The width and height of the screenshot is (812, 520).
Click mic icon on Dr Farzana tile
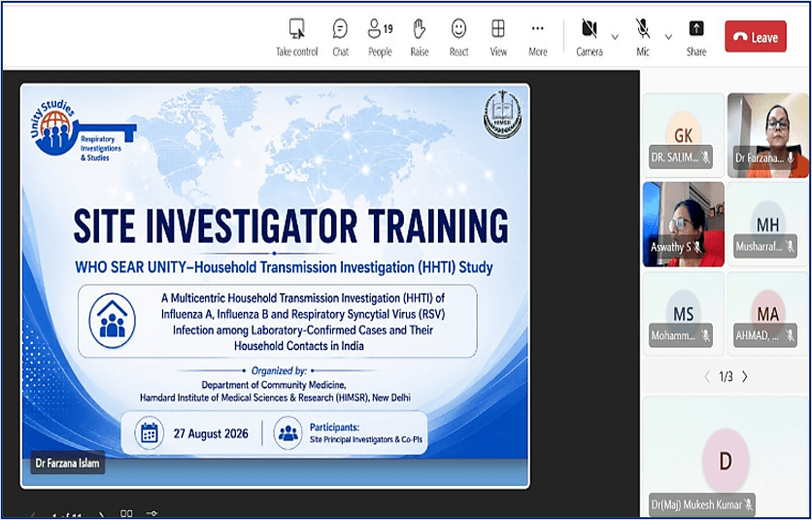(x=791, y=157)
